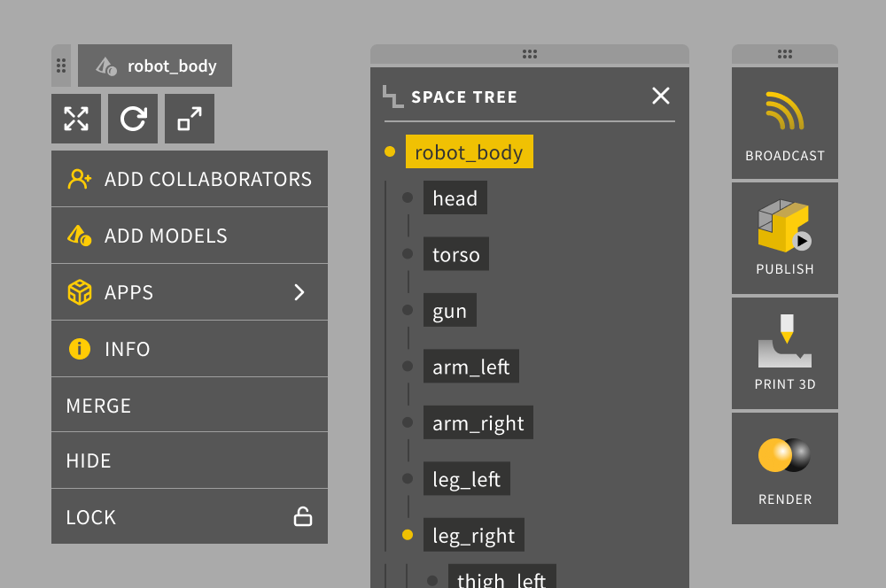The image size is (886, 588).
Task: Toggle the yellow dot beside robot_body
Action: [x=390, y=151]
